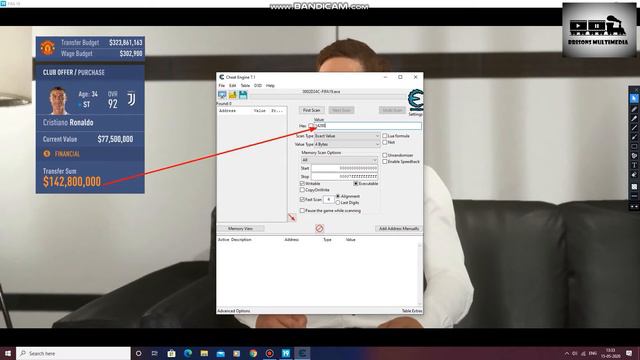Open the File menu

point(222,86)
